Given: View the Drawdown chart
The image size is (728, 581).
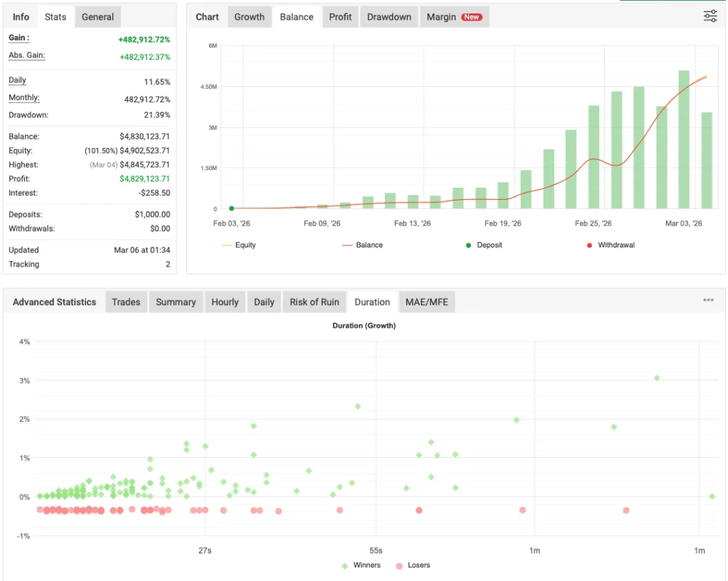Looking at the screenshot, I should [x=388, y=16].
